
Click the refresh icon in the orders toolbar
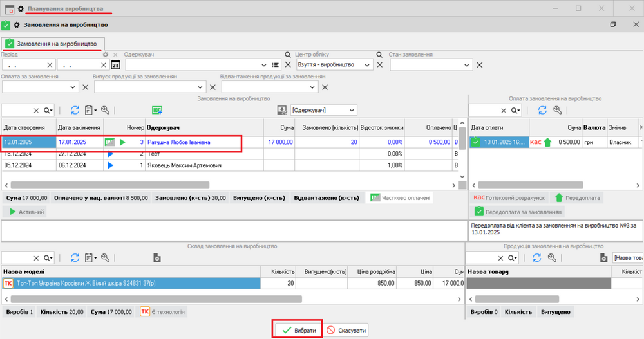pos(75,111)
